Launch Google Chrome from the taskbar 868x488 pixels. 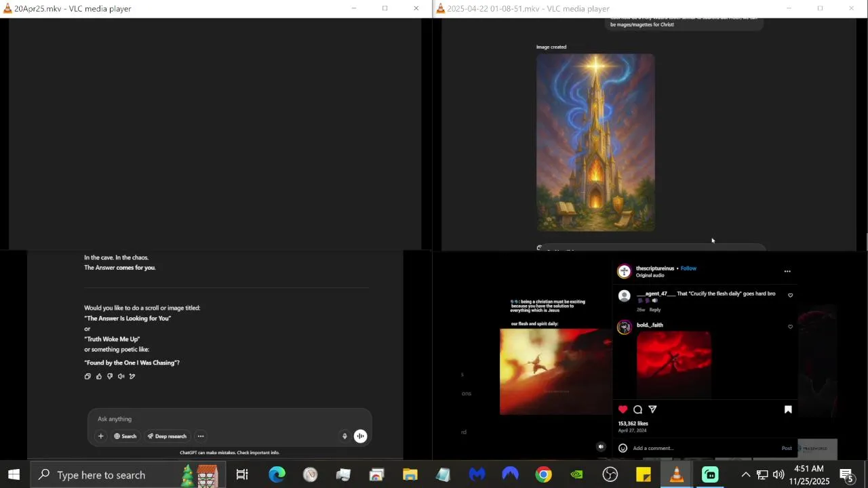pyautogui.click(x=543, y=474)
